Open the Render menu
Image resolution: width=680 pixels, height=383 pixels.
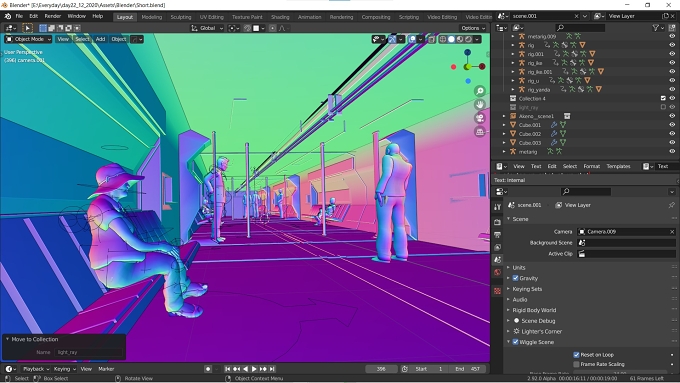(52, 16)
